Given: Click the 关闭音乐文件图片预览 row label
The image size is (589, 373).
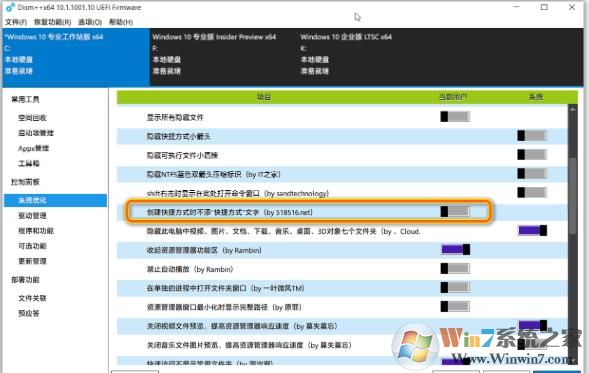Looking at the screenshot, I should [249, 345].
